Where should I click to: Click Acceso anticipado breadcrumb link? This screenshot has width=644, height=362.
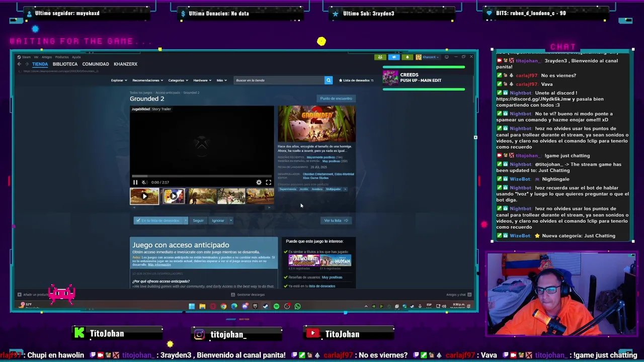[168, 93]
